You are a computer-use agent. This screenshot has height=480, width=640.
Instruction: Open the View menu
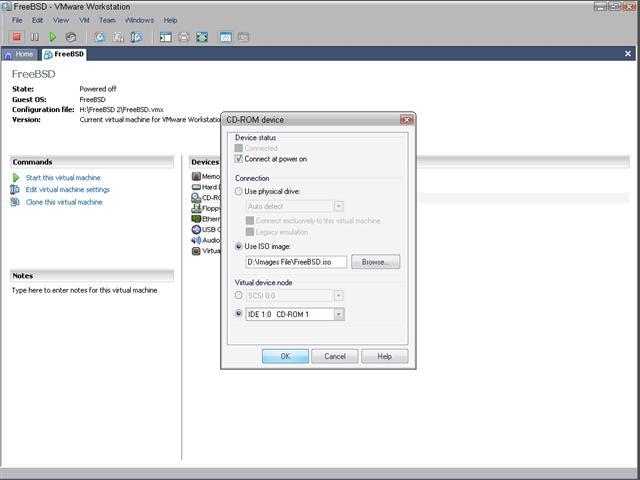[61, 20]
